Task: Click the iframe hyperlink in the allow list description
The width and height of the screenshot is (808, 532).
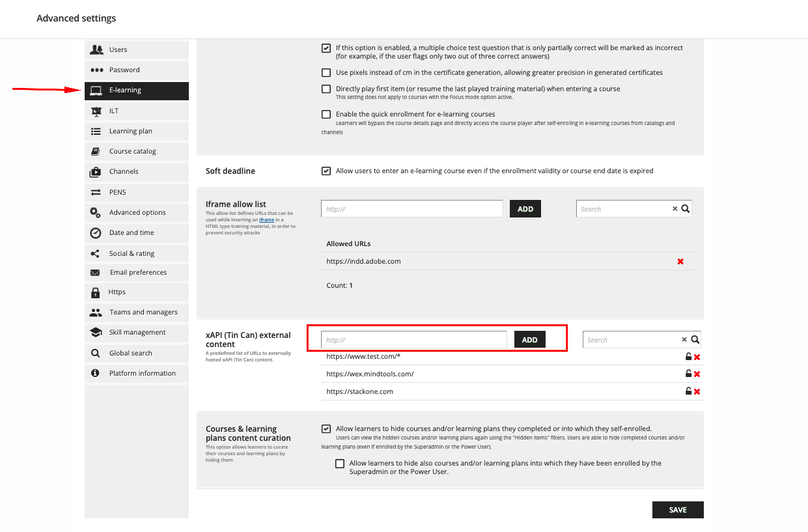Action: (x=267, y=219)
